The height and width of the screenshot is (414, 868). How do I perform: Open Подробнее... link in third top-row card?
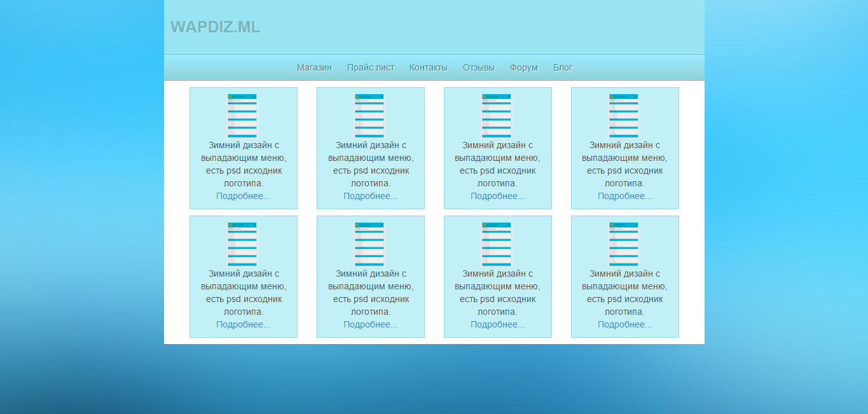pyautogui.click(x=498, y=196)
